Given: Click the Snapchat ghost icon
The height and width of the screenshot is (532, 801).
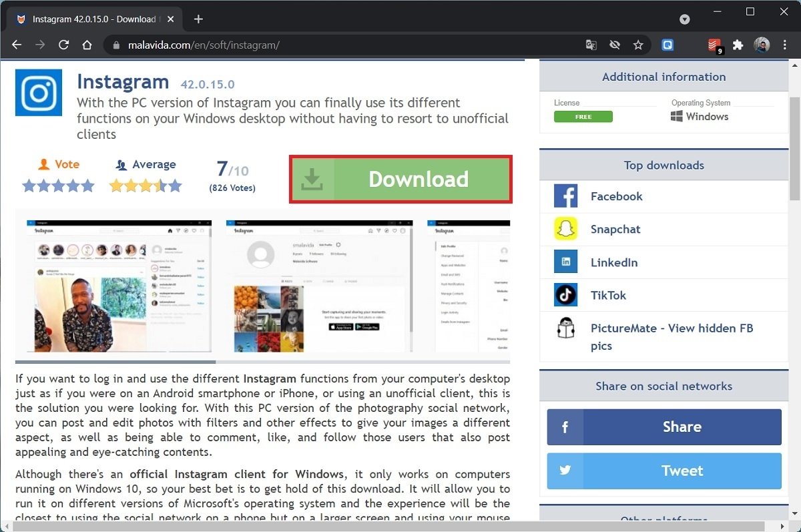Looking at the screenshot, I should 565,229.
